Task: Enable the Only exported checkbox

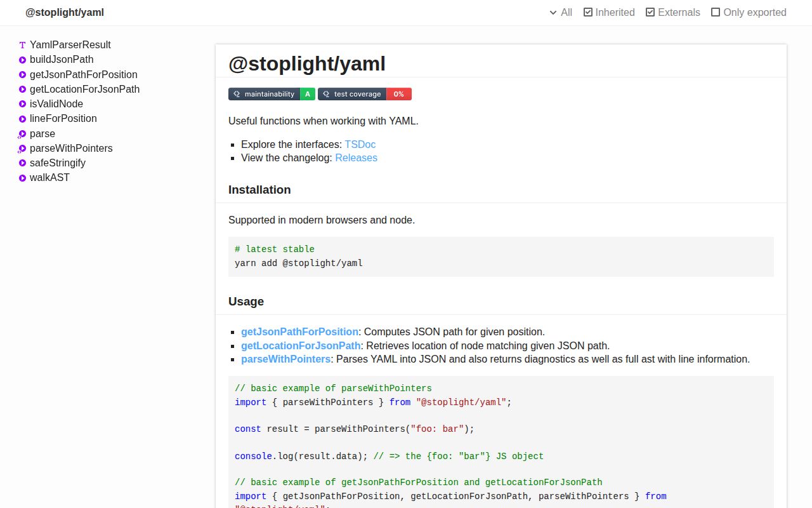Action: point(716,12)
